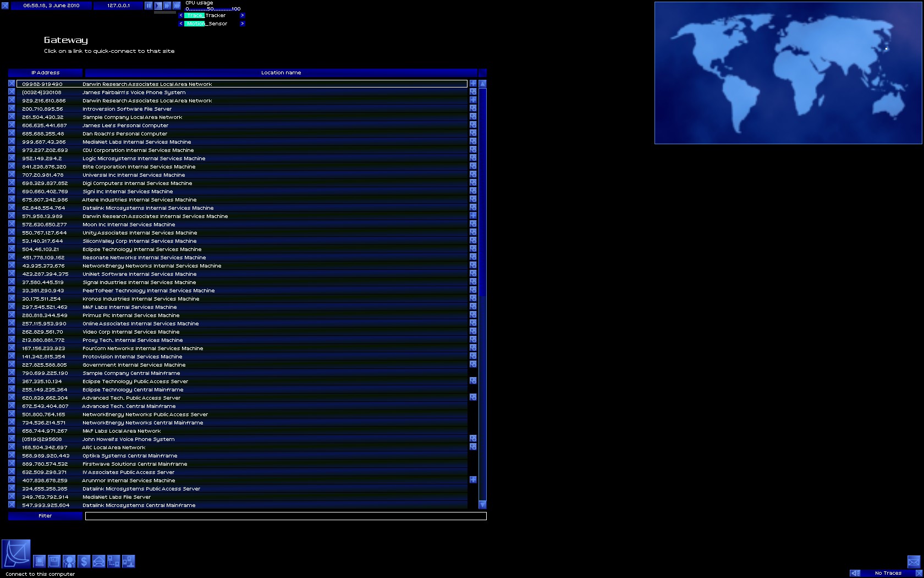Open the finances dollar sign icon
Image resolution: width=924 pixels, height=578 pixels.
tap(84, 561)
